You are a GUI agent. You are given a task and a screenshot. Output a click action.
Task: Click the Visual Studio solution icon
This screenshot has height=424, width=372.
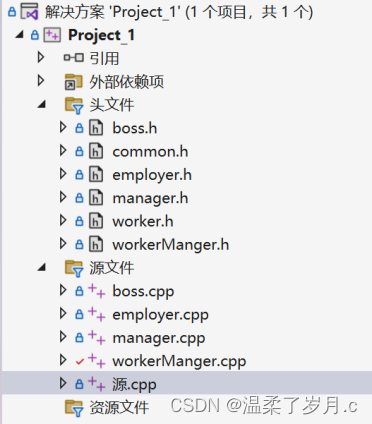30,11
